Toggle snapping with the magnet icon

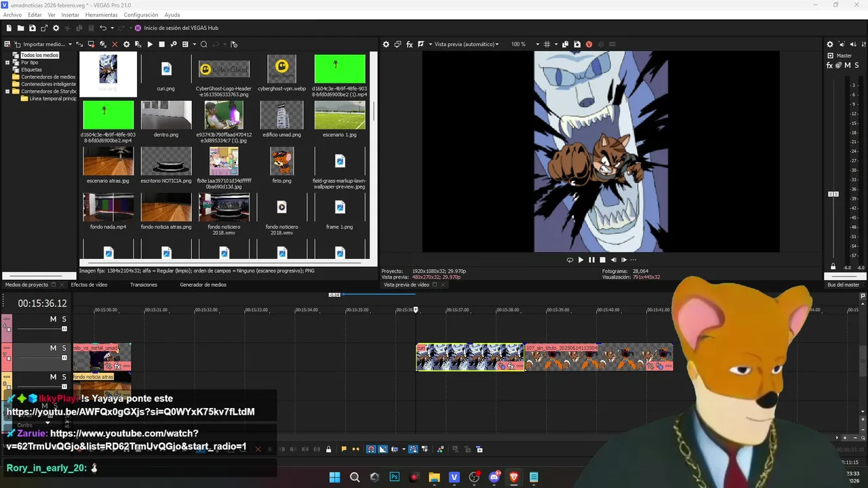tap(371, 449)
